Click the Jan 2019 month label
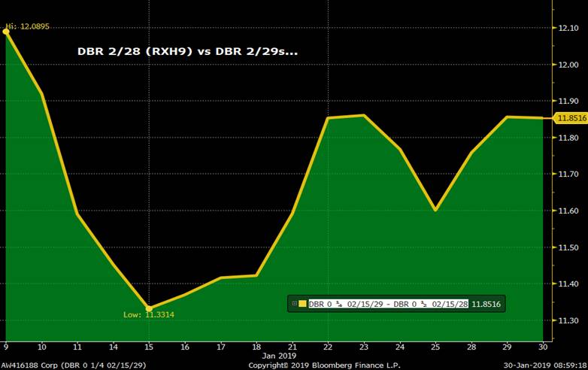 click(279, 356)
